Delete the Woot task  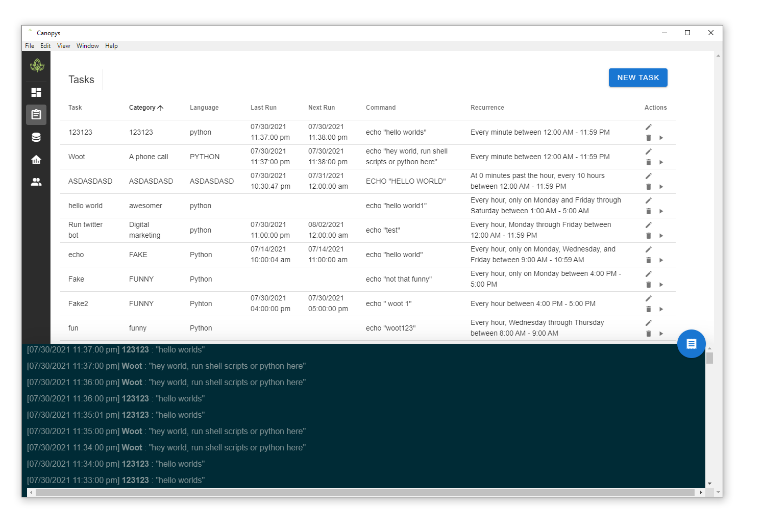[x=649, y=162]
